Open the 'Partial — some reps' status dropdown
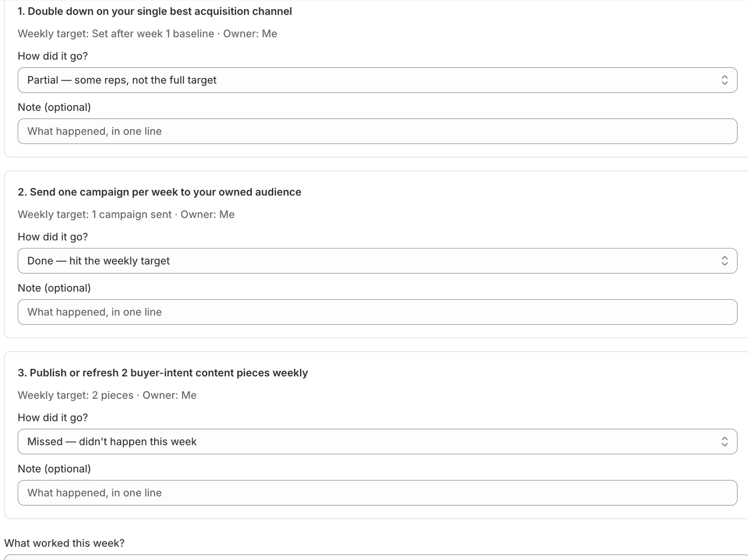The height and width of the screenshot is (560, 748). [377, 80]
